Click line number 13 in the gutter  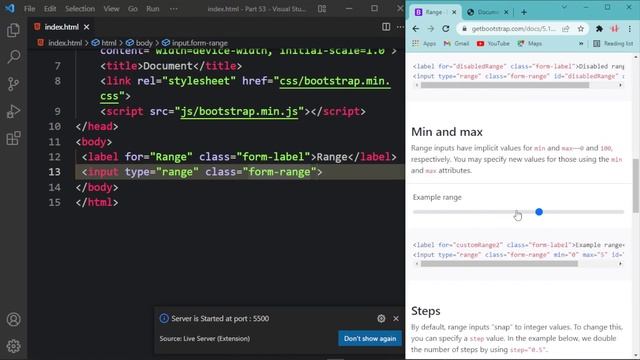point(54,172)
